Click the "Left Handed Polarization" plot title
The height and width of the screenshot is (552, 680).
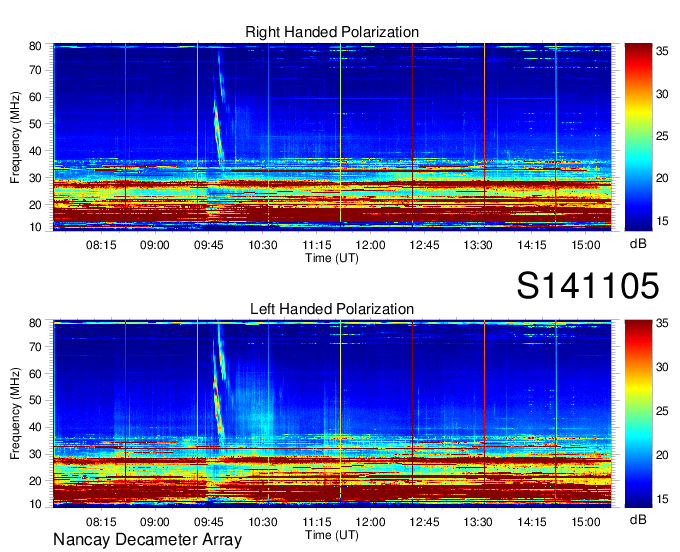point(332,309)
